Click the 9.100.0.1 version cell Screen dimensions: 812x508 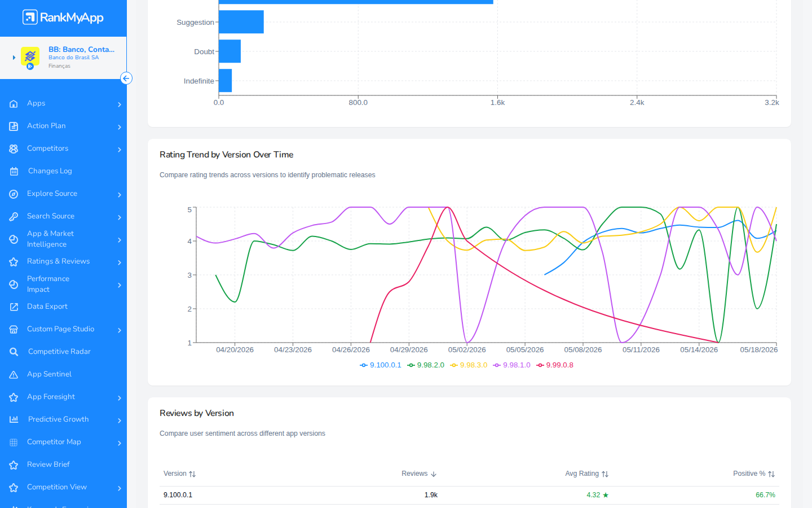coord(178,495)
